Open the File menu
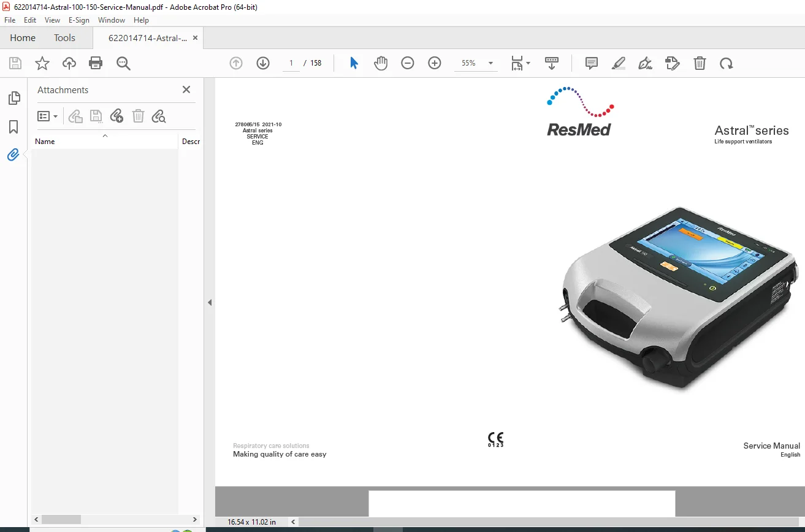Viewport: 805px width, 532px height. [x=10, y=20]
